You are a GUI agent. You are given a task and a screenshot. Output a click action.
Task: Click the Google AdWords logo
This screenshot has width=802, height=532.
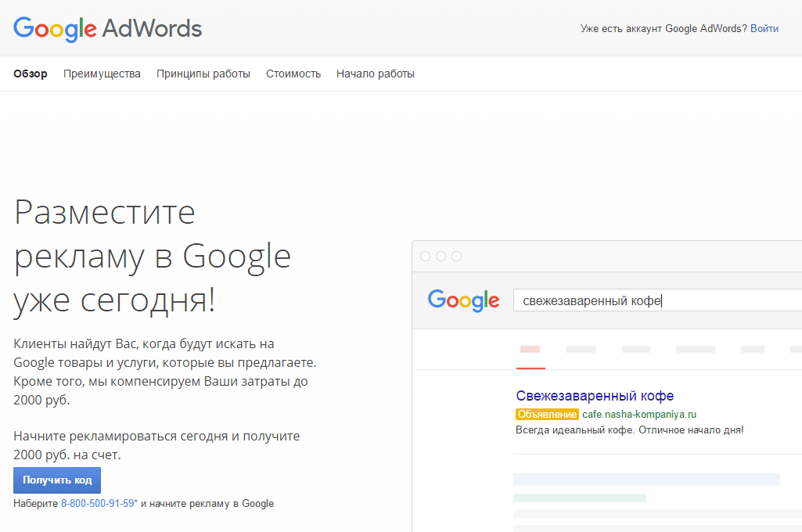(107, 29)
